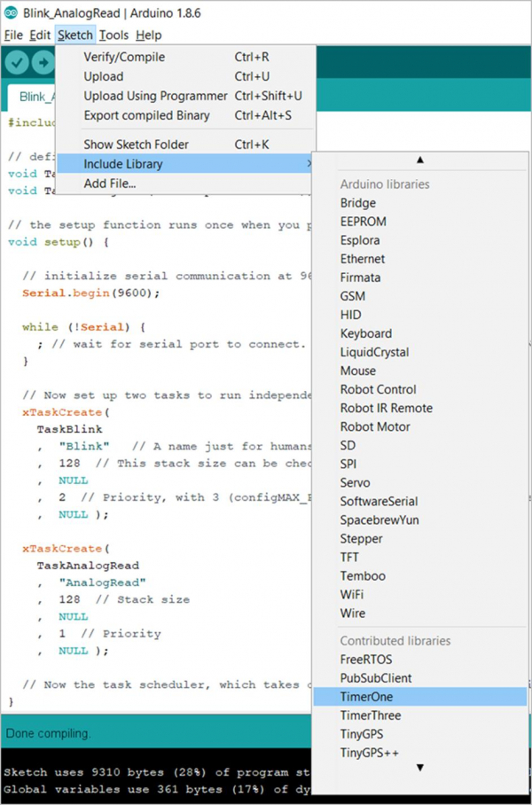Include the SPI library
This screenshot has height=805, width=532.
[x=420, y=464]
